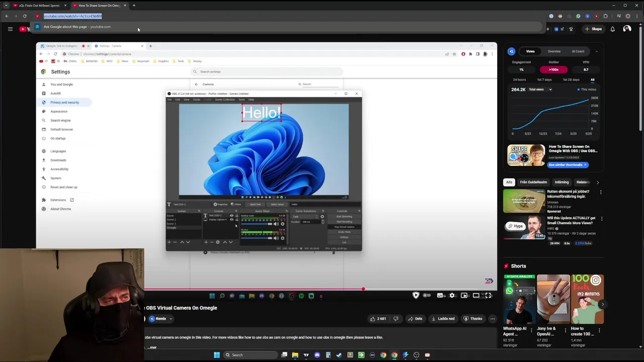Select the 24 hours time range
Screen dimensions: 644x362
[x=519, y=80]
